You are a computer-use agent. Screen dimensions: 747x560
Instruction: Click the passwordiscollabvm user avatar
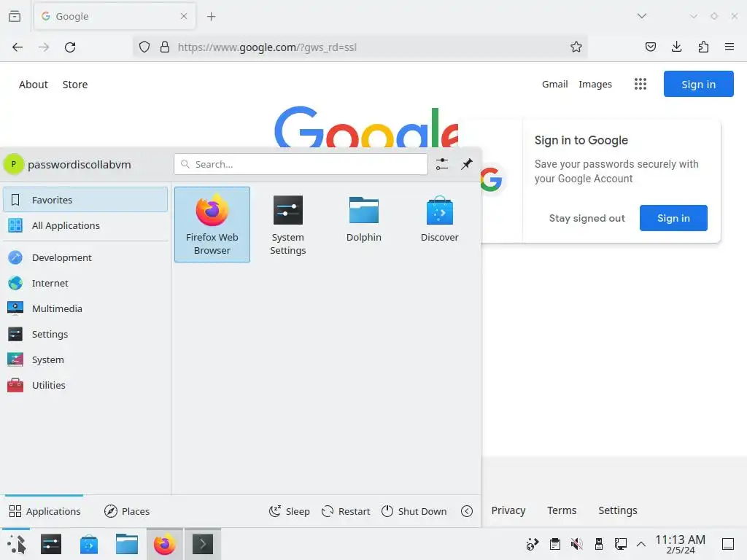[x=14, y=164]
